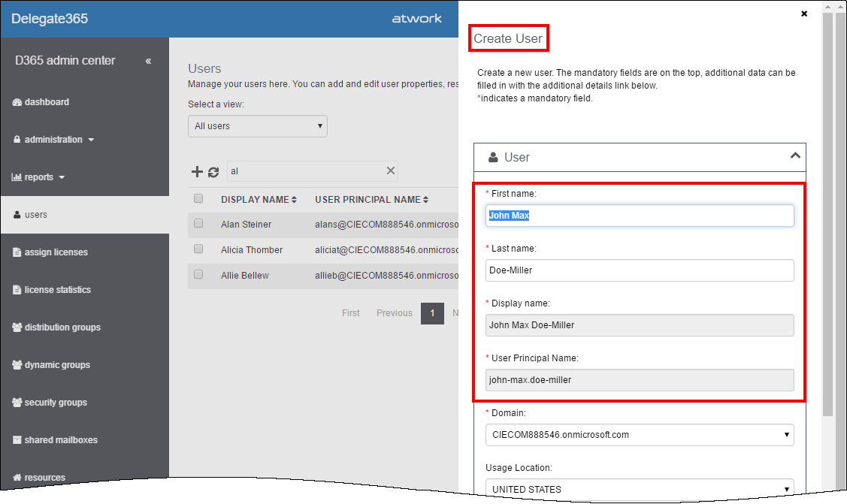The width and height of the screenshot is (847, 504).
Task: Click aliciat@CIECOM888546 principal name cell
Action: 387,250
